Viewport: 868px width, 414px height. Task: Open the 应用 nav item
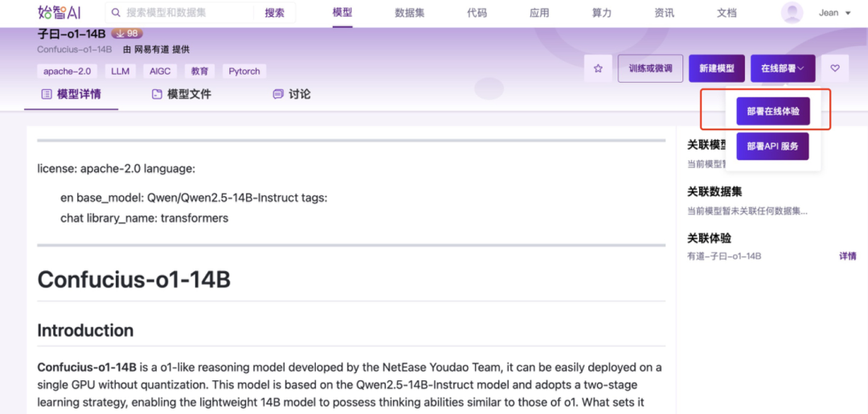point(539,14)
